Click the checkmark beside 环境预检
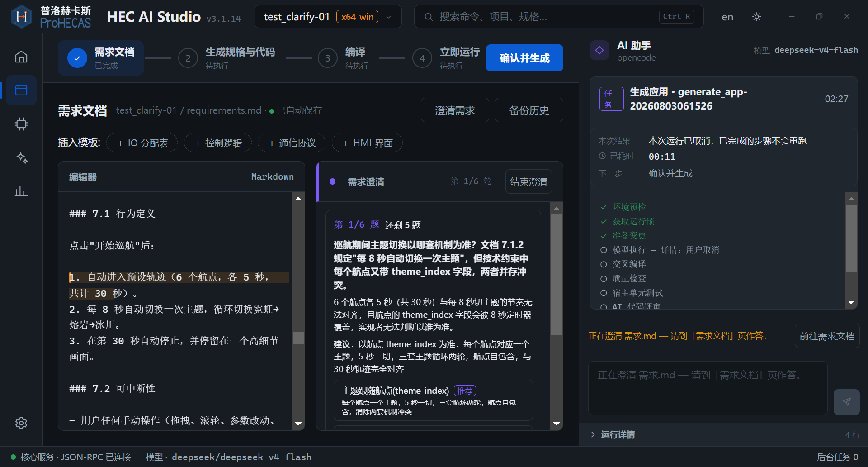The image size is (868, 467). pos(603,207)
